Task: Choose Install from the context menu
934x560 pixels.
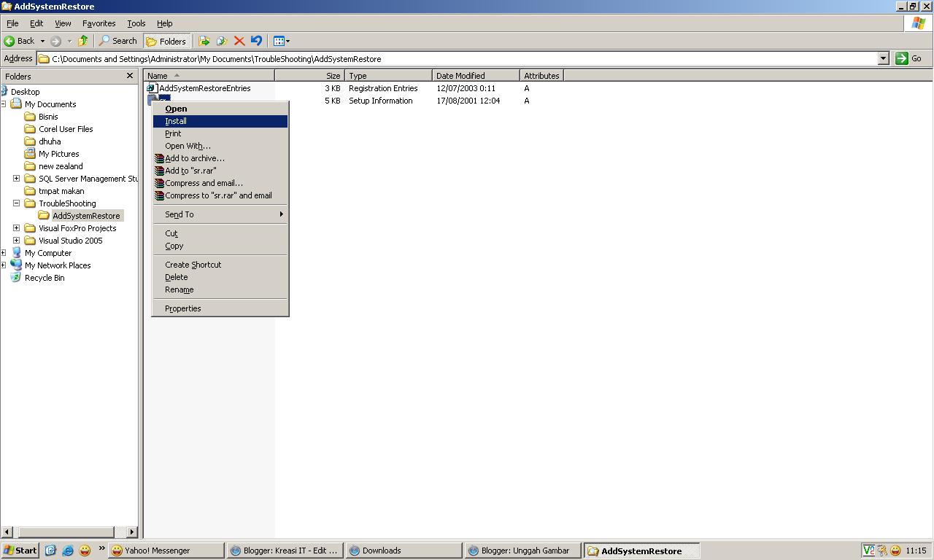Action: 220,121
